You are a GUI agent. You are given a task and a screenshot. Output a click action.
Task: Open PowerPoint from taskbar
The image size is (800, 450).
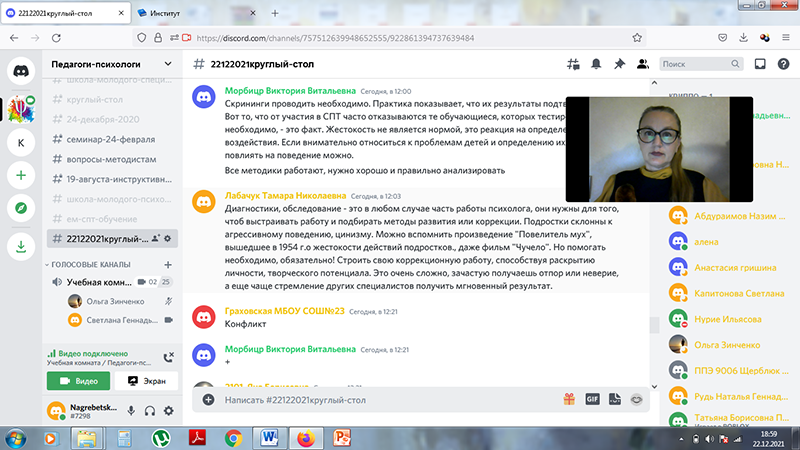point(341,439)
